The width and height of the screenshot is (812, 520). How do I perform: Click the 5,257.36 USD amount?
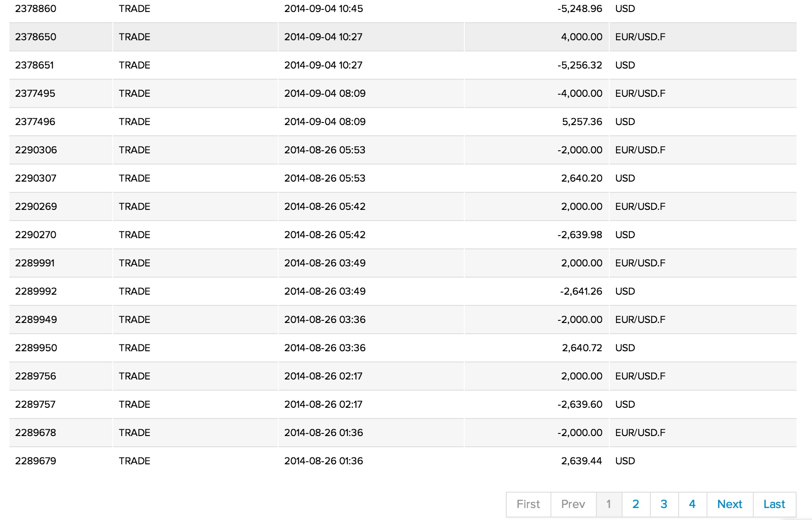(582, 122)
